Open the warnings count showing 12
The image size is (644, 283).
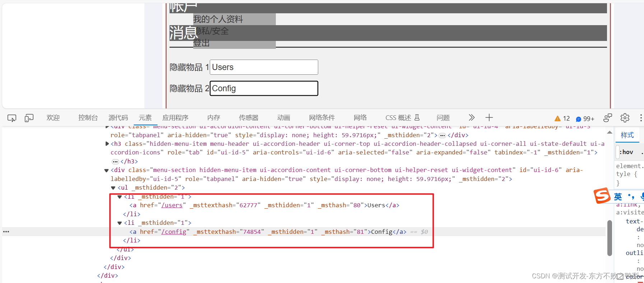point(562,119)
